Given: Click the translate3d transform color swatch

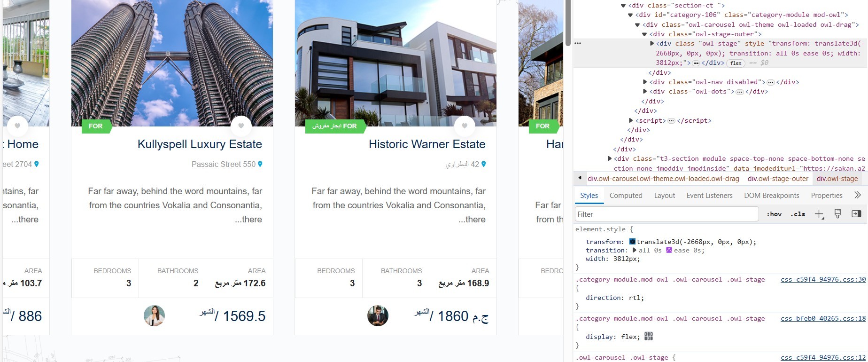Looking at the screenshot, I should (632, 242).
